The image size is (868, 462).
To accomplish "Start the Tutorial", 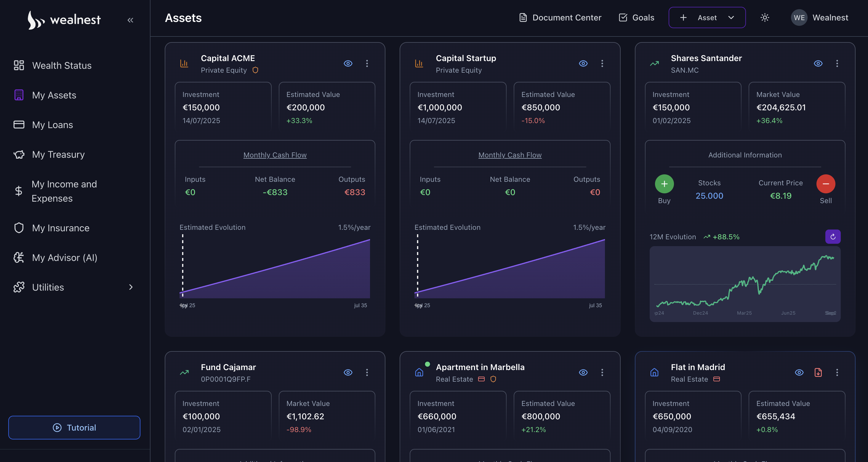I will (x=74, y=427).
